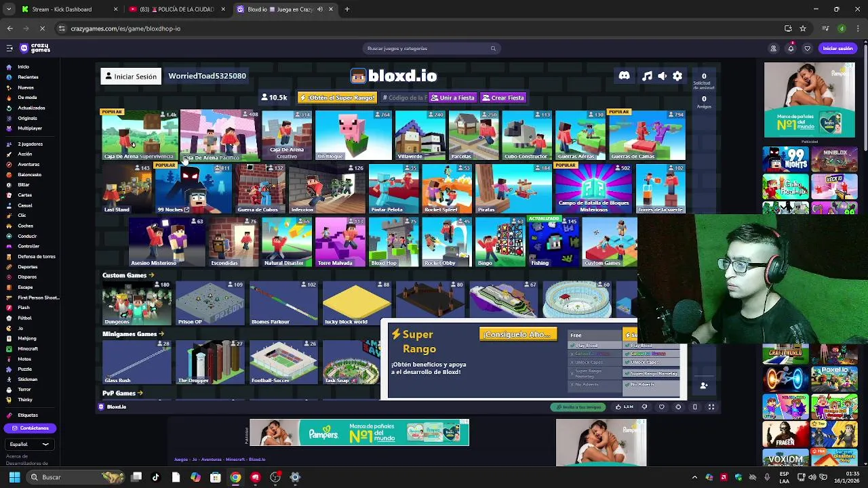Toggle game music with the note icon

click(647, 76)
